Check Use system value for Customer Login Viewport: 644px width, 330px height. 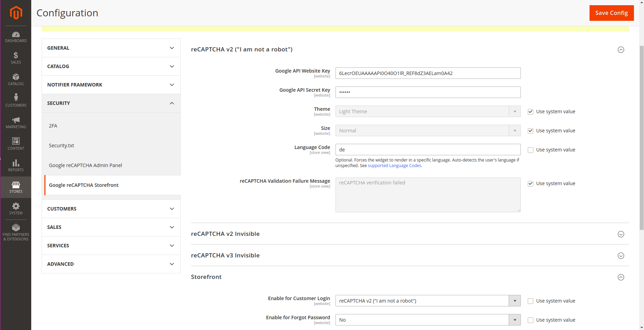[x=530, y=301]
